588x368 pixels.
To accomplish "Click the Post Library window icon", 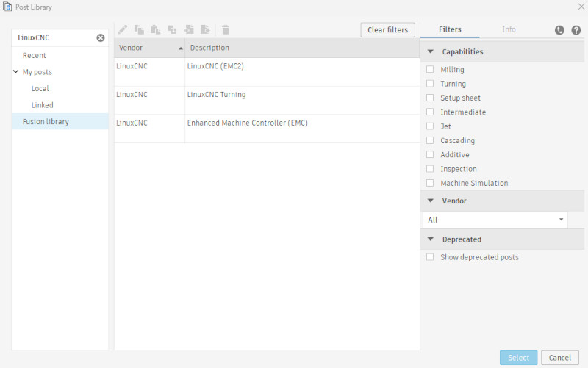I will 7,7.
